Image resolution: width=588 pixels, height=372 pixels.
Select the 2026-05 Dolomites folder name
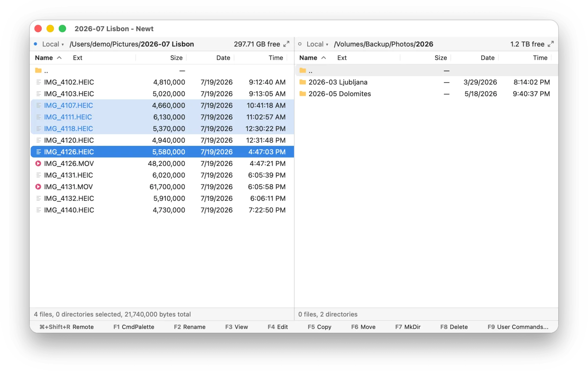(340, 94)
